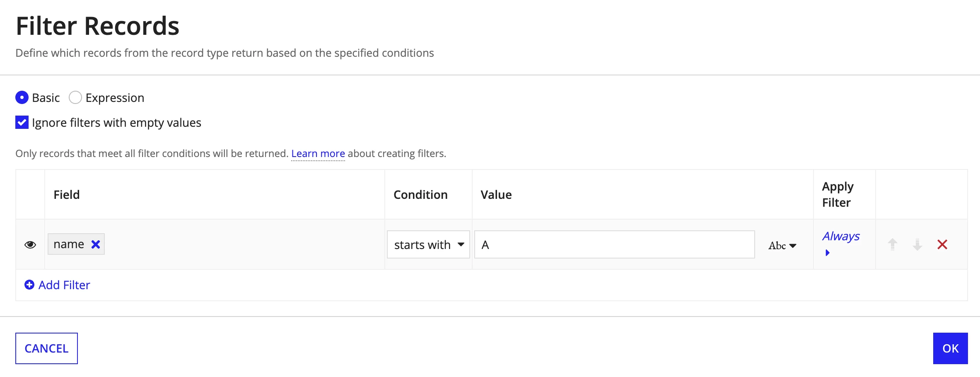Toggle the eye visibility icon for name filter
Viewport: 980px width, 377px height.
point(30,244)
